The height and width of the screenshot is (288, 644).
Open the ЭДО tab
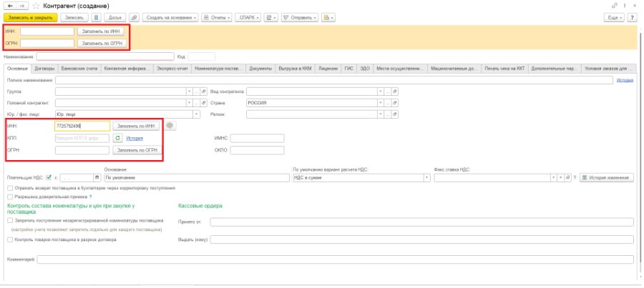tap(365, 69)
